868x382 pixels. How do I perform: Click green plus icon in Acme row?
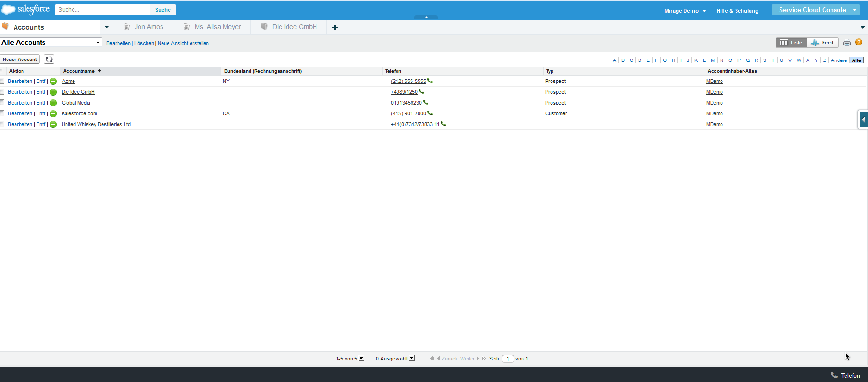pos(53,82)
